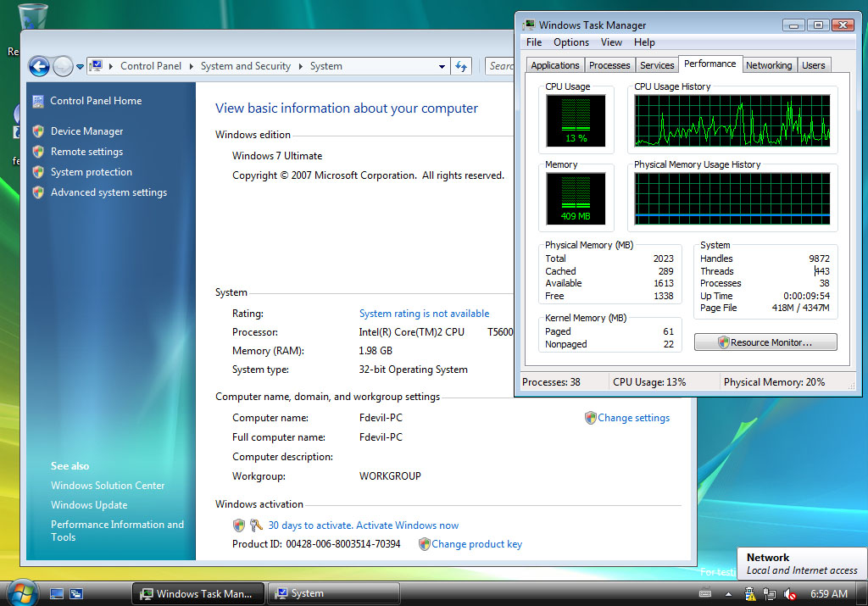Click the 'System rating is not available' link
The height and width of the screenshot is (606, 868).
(424, 314)
